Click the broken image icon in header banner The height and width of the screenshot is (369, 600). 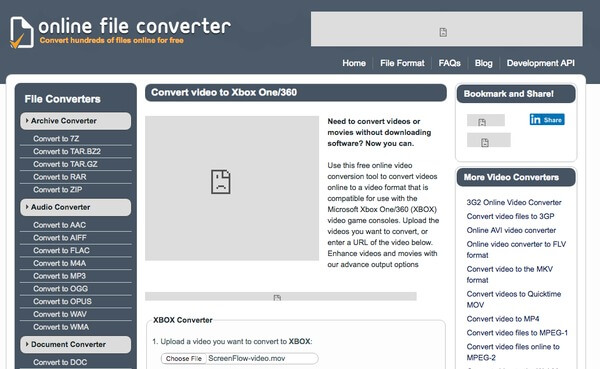[443, 33]
